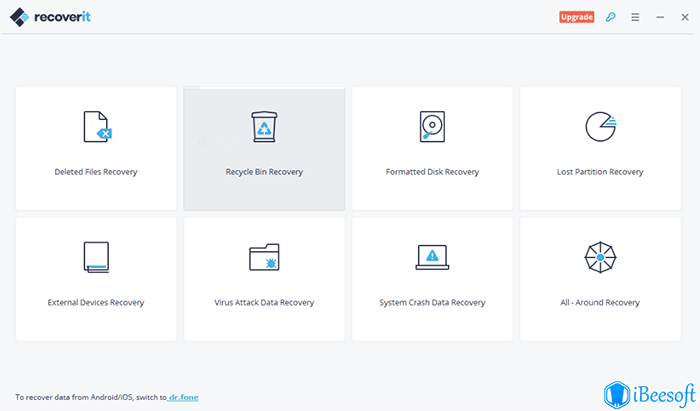This screenshot has height=411, width=700.
Task: Select the Deleted Files Recovery label
Action: (96, 172)
